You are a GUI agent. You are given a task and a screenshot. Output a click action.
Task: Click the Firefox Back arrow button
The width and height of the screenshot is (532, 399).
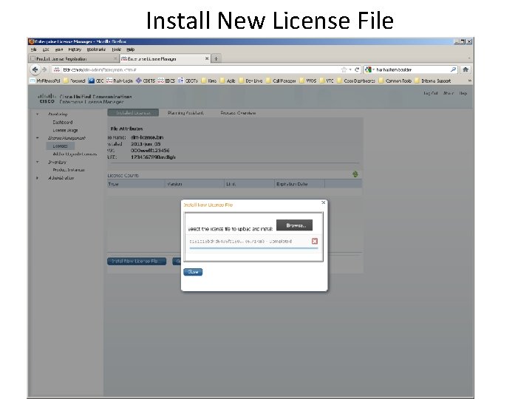pos(35,69)
